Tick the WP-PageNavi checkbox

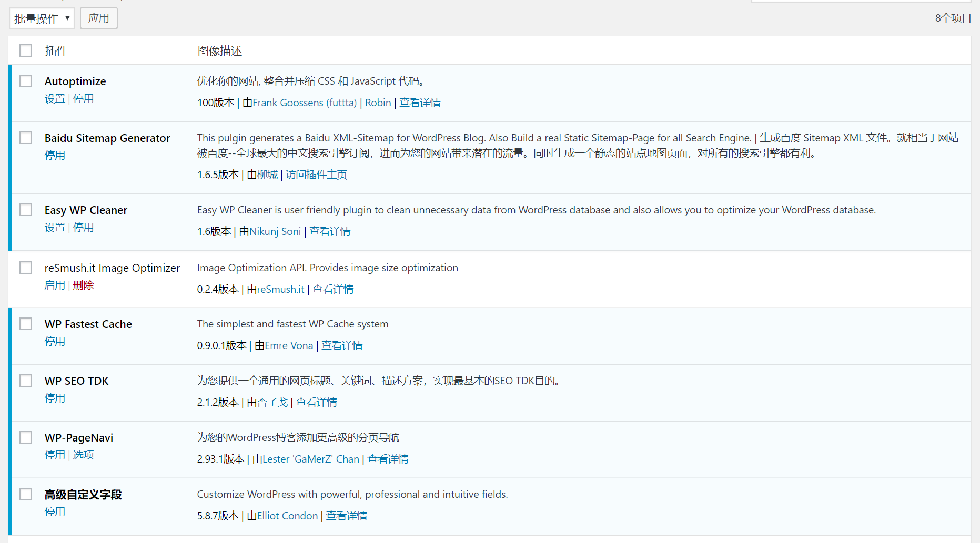(26, 437)
